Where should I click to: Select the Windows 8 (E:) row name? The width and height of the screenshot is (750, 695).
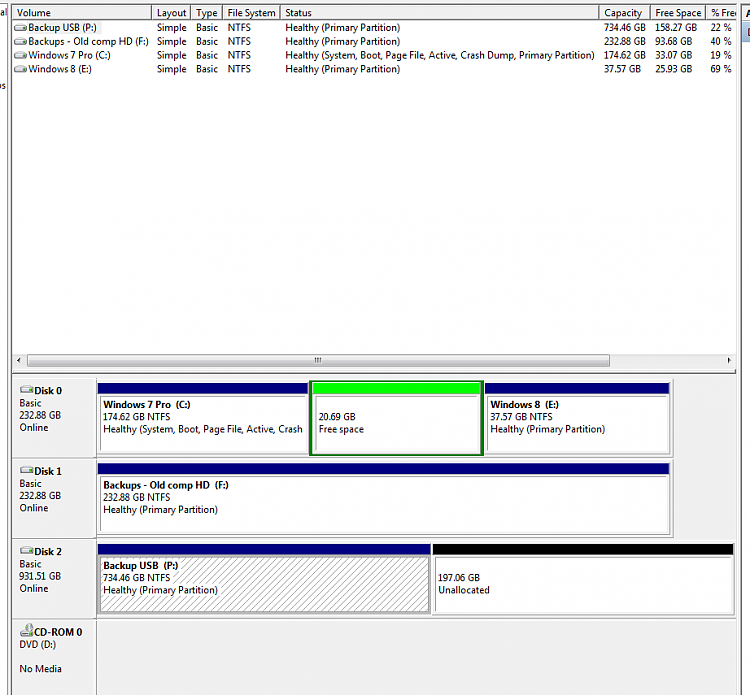pos(60,69)
